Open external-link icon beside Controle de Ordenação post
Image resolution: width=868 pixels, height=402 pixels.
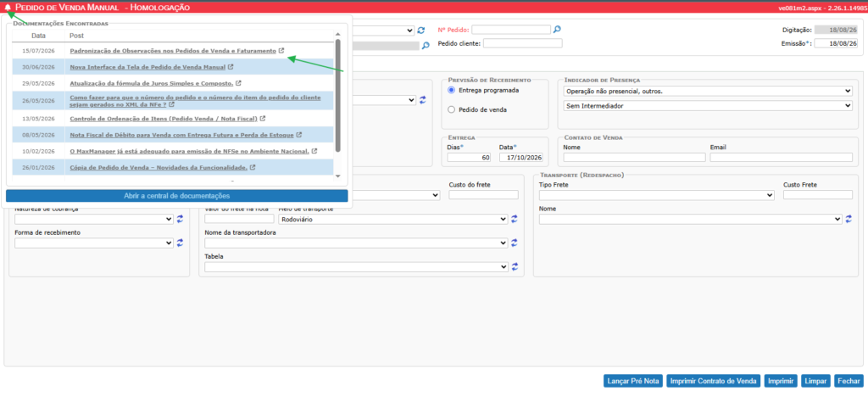click(263, 118)
